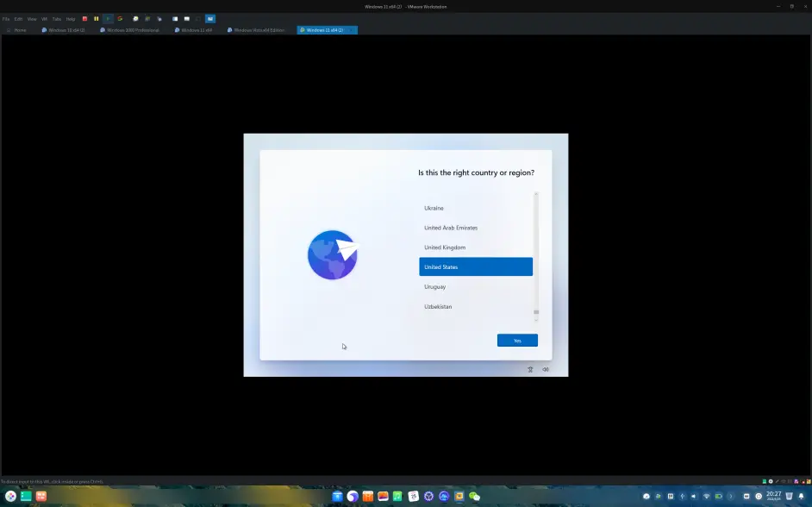Click the thumbnail bar view toolbar icon
The width and height of the screenshot is (812, 507).
pyautogui.click(x=187, y=19)
